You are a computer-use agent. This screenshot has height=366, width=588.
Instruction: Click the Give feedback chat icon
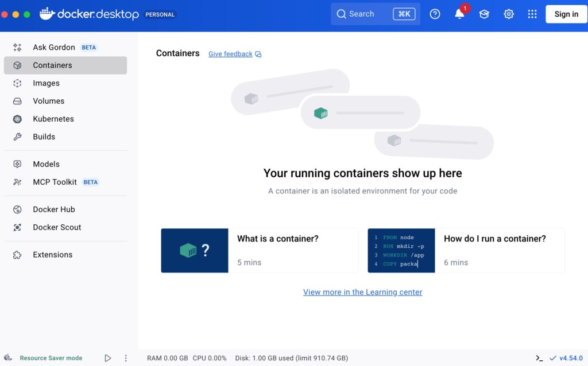click(x=258, y=54)
